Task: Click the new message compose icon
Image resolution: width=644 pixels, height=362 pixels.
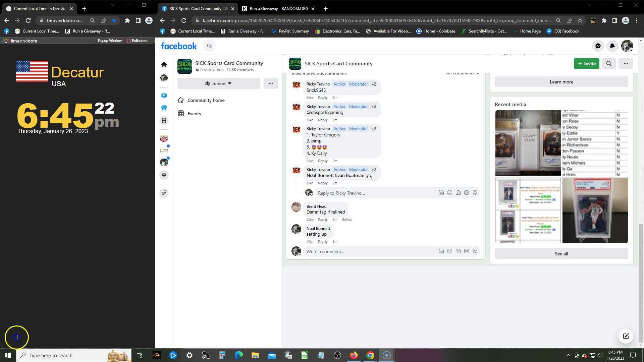Action: coord(626,336)
